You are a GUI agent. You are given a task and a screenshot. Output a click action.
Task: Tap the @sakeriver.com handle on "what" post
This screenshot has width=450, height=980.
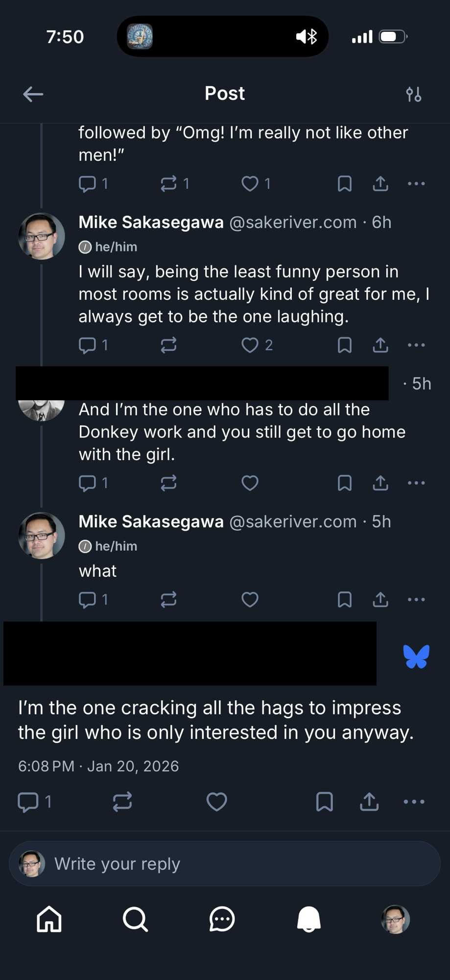click(x=293, y=522)
